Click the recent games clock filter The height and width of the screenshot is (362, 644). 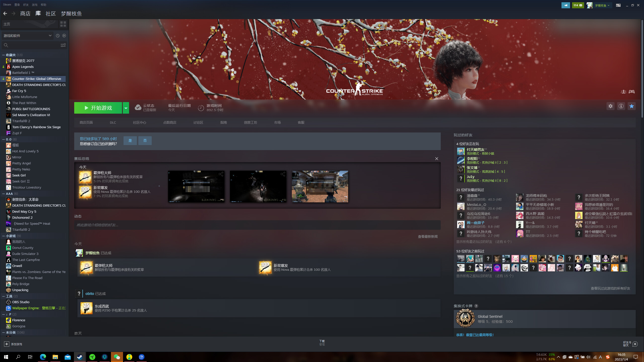point(58,36)
